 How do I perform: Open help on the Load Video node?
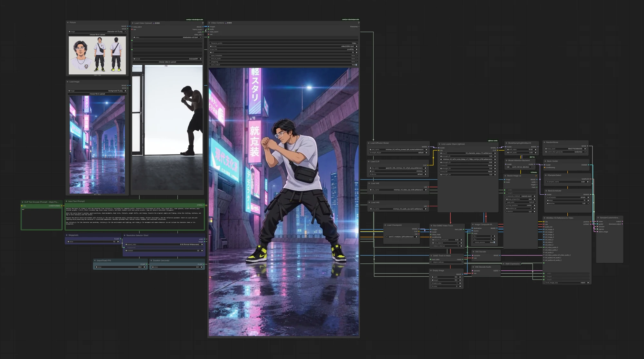coord(203,23)
